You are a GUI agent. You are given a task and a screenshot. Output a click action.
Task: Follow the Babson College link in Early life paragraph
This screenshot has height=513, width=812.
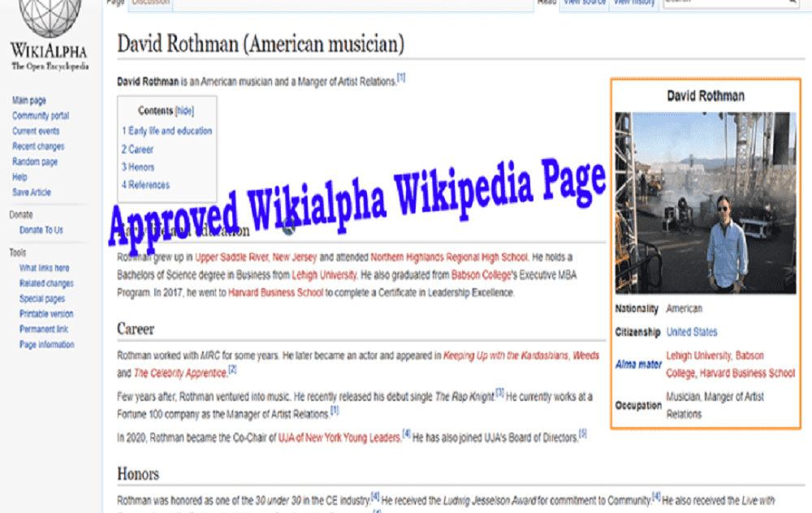[481, 275]
